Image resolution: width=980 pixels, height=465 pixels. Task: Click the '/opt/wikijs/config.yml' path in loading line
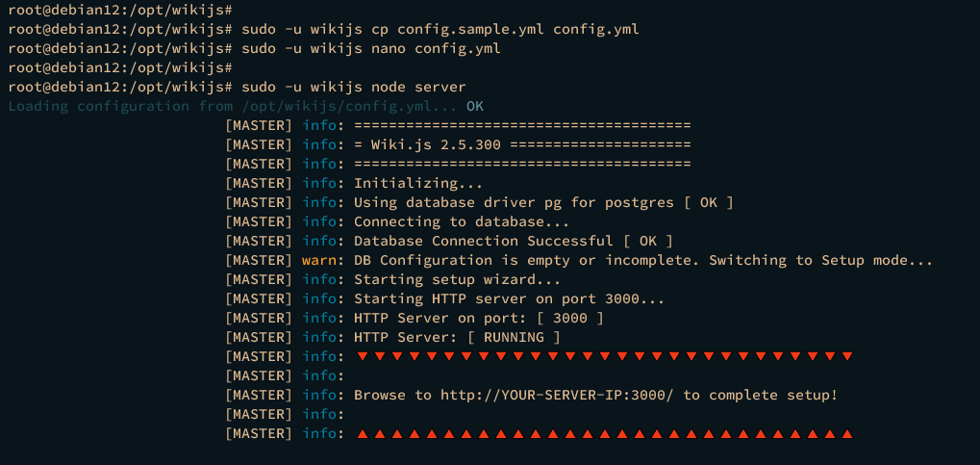click(x=336, y=107)
